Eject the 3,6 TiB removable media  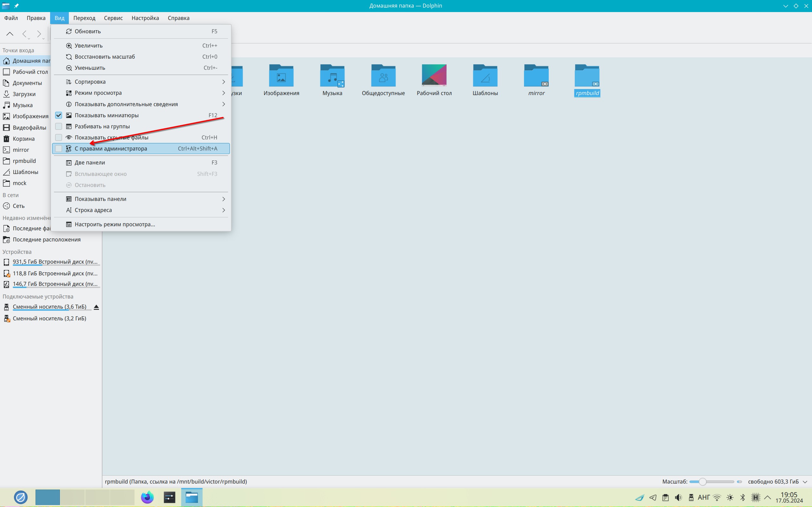point(96,307)
